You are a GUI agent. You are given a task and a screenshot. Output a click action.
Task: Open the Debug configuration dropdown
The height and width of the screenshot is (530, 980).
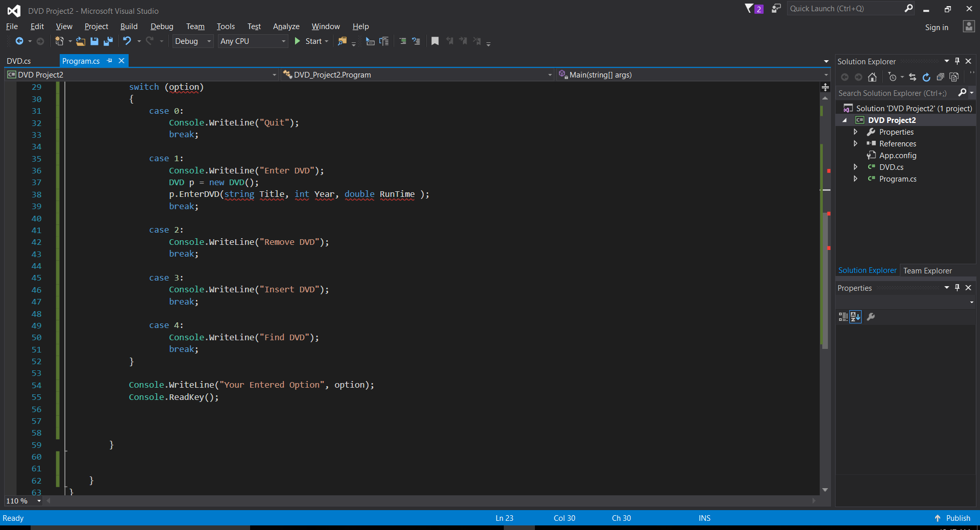[x=208, y=41]
